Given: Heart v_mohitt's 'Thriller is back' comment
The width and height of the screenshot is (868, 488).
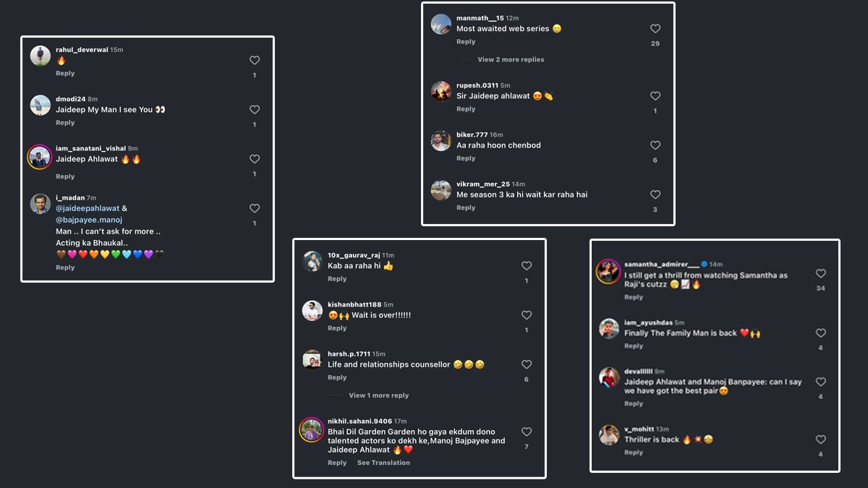Looking at the screenshot, I should click(821, 440).
